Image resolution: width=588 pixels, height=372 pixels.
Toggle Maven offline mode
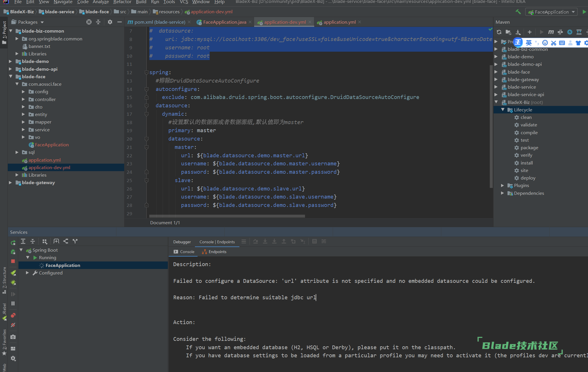(560, 32)
